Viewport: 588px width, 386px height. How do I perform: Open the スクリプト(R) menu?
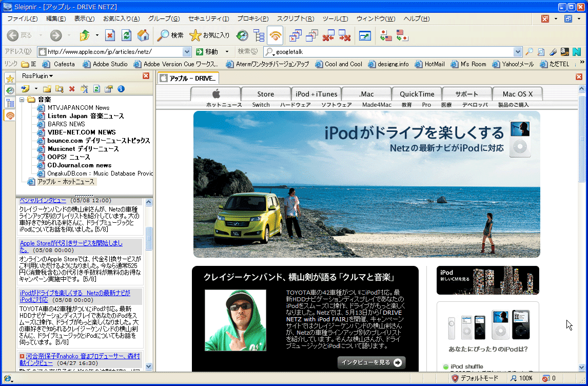click(x=296, y=19)
